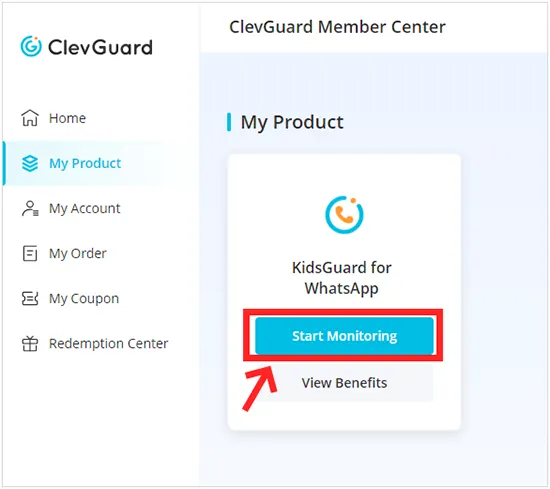
Task: Open My Account from the sidebar
Action: click(85, 209)
